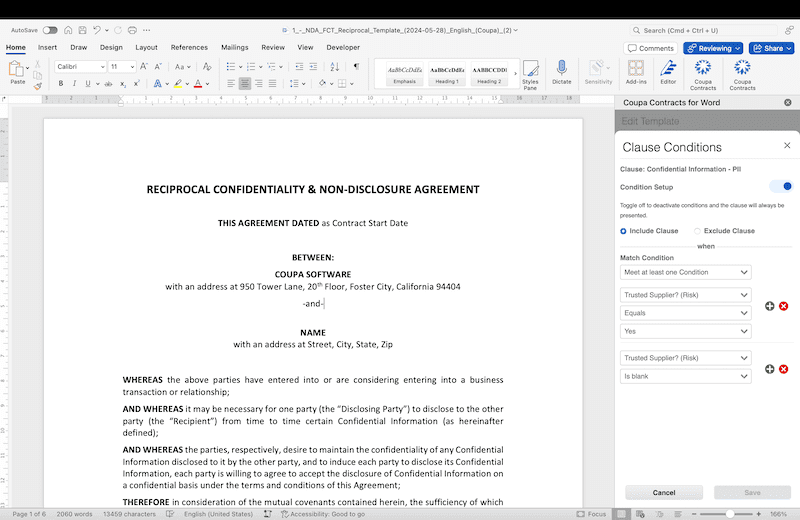
Task: Click the text highlight color icon
Action: tap(178, 83)
